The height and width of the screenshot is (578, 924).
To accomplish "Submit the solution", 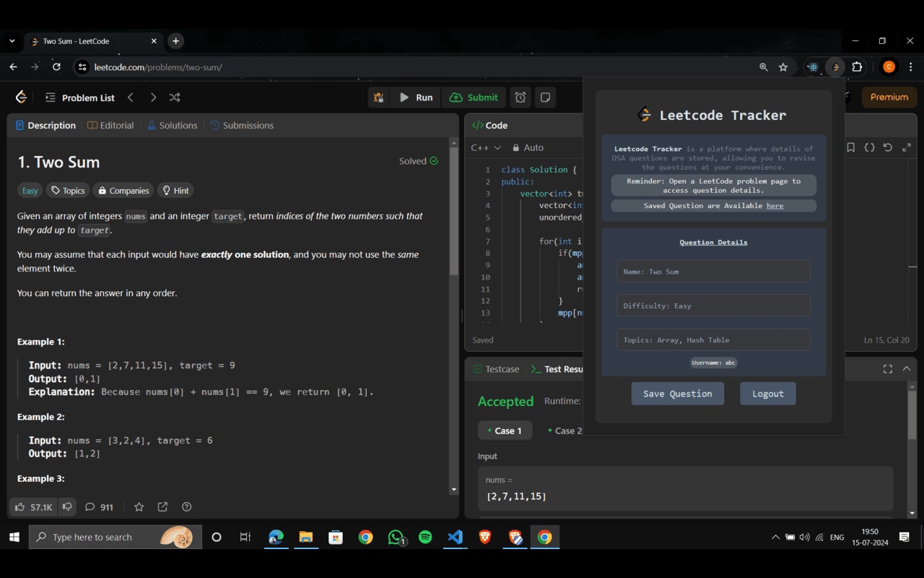I will click(474, 98).
